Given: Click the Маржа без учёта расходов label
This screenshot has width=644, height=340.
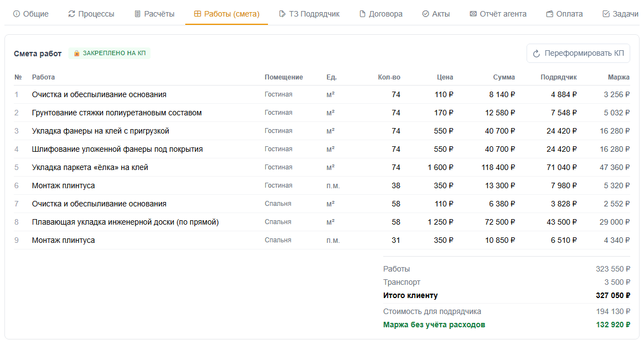Looking at the screenshot, I should [x=434, y=325].
